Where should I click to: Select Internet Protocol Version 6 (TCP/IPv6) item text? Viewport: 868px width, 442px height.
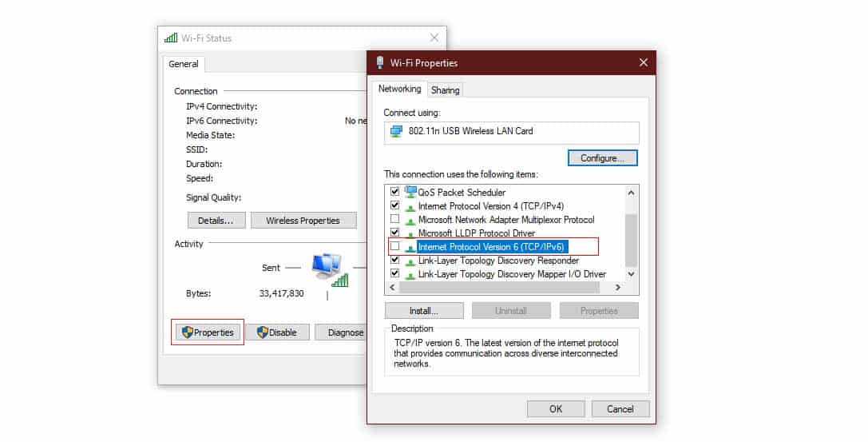click(x=491, y=247)
